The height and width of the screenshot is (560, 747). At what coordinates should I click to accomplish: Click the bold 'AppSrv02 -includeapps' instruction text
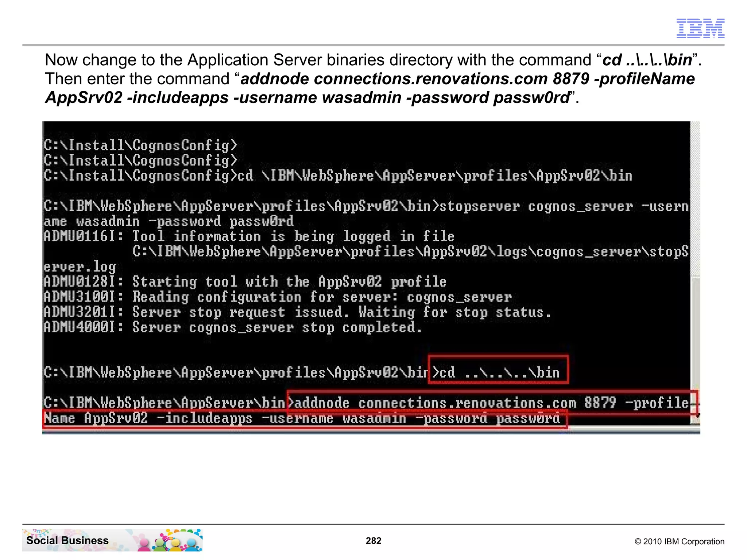coord(137,98)
